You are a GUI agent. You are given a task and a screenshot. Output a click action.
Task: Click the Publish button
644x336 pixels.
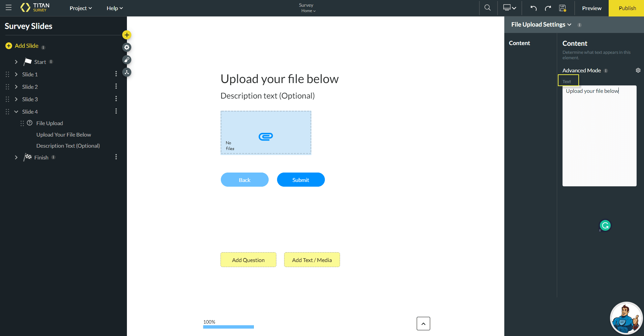pos(626,8)
